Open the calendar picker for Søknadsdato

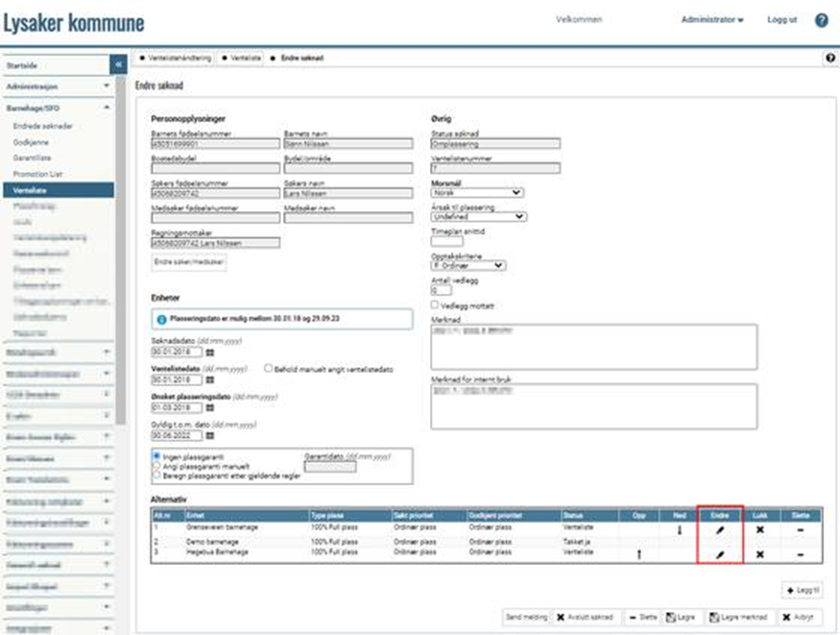(x=211, y=353)
